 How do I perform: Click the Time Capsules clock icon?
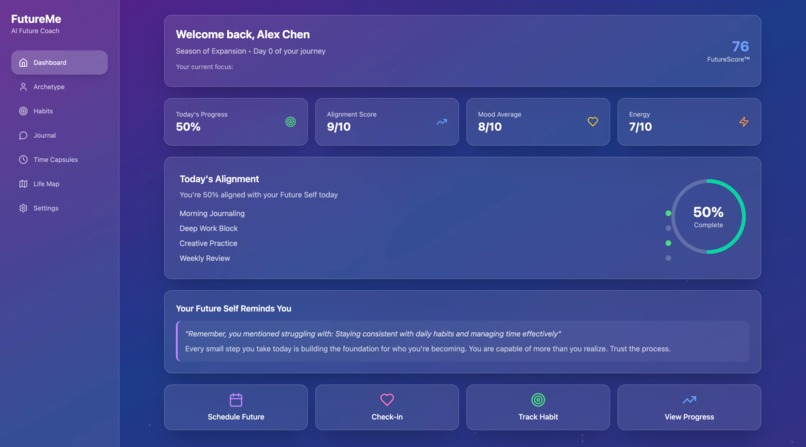(23, 160)
